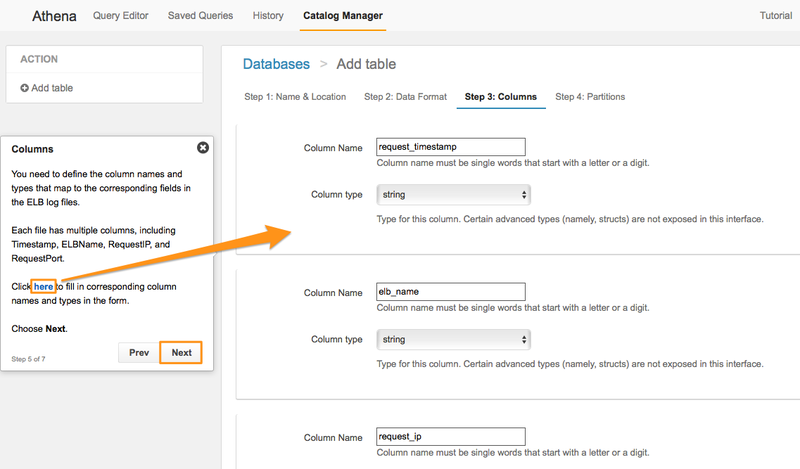Go to Step 4: Partitions tab
Viewport: 800px width, 469px height.
tap(590, 96)
